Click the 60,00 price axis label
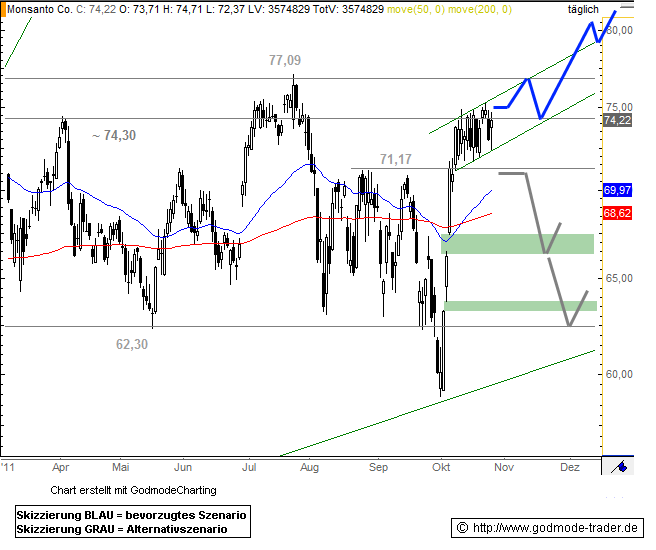656x550 pixels. 619,374
